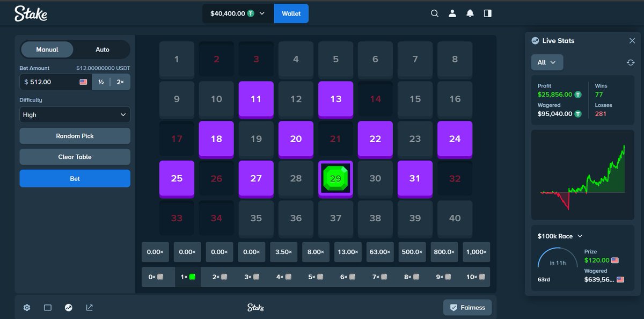This screenshot has height=319, width=644.
Task: Click the flag icon next to Prize $120.00
Action: tap(615, 260)
